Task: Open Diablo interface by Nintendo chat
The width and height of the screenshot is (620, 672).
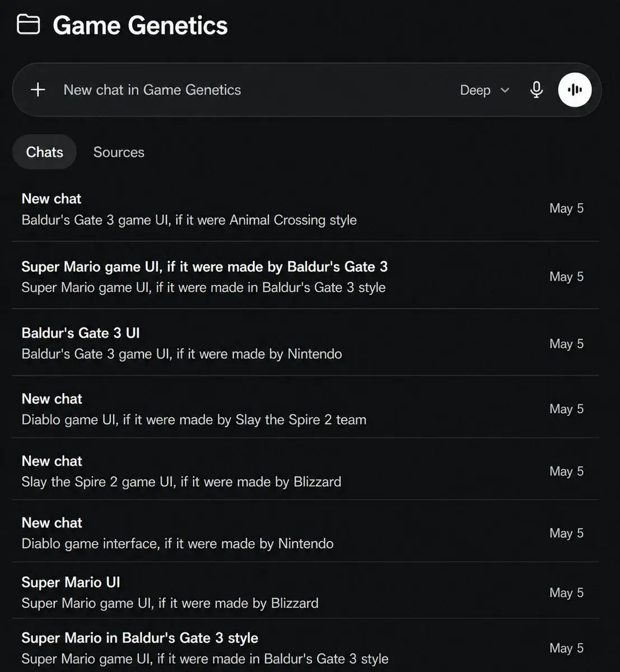Action: 305,532
